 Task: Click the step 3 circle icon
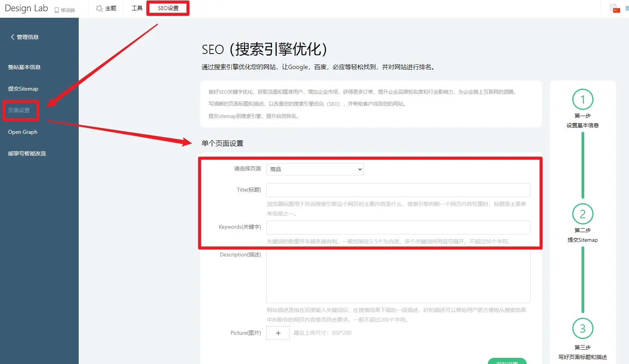pos(582,329)
